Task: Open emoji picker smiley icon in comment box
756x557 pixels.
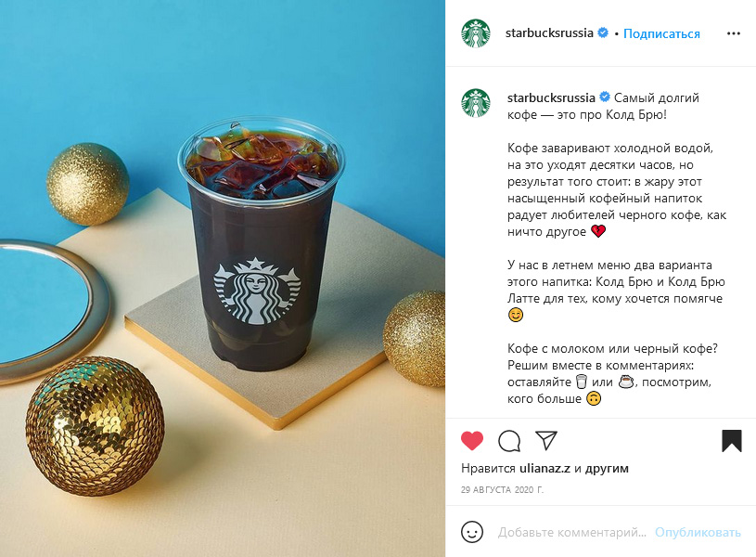Action: point(472,532)
